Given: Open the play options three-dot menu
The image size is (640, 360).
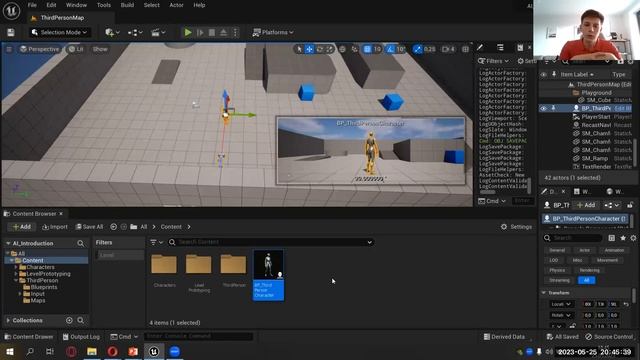Looking at the screenshot, I should pos(235,32).
